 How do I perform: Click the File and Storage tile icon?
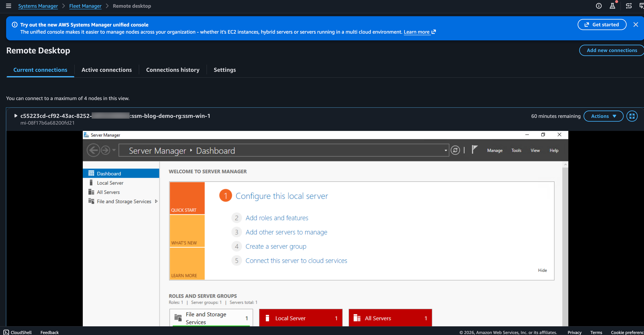pos(178,317)
